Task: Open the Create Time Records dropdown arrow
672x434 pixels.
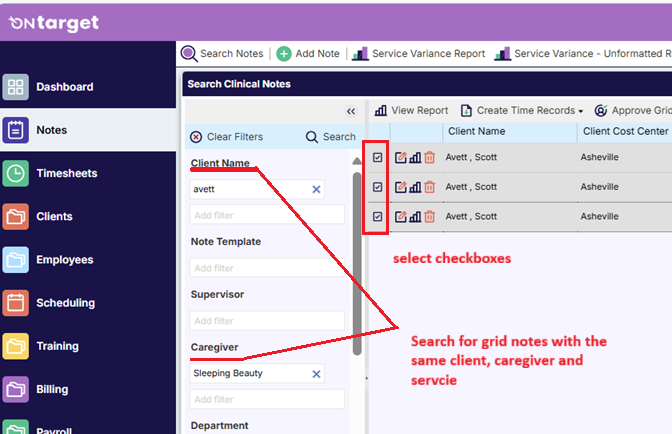Action: click(581, 111)
